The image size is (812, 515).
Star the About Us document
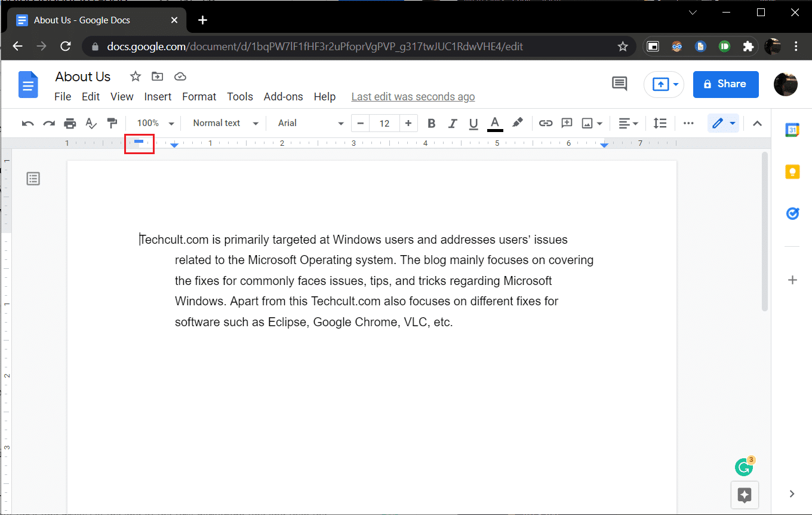tap(136, 76)
